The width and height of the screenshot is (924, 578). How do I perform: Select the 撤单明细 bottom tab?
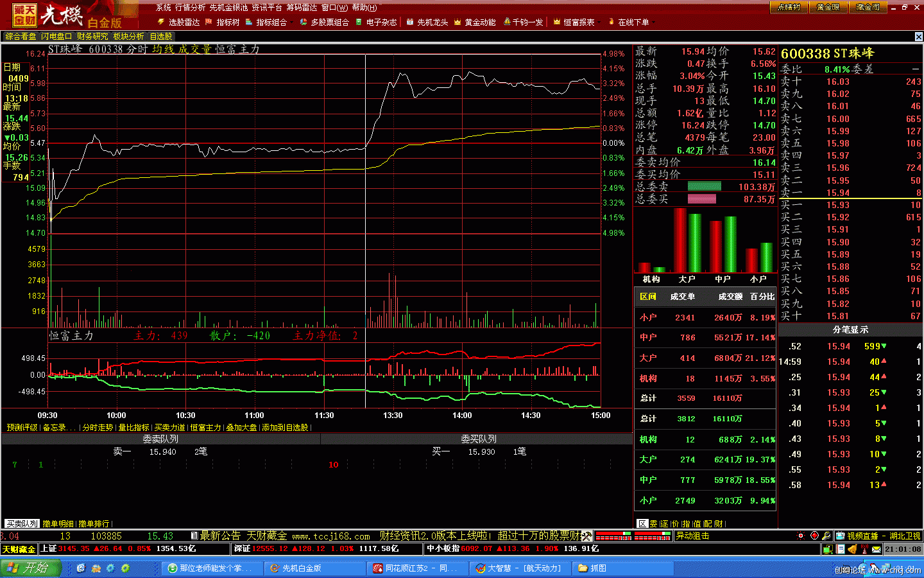coord(58,524)
